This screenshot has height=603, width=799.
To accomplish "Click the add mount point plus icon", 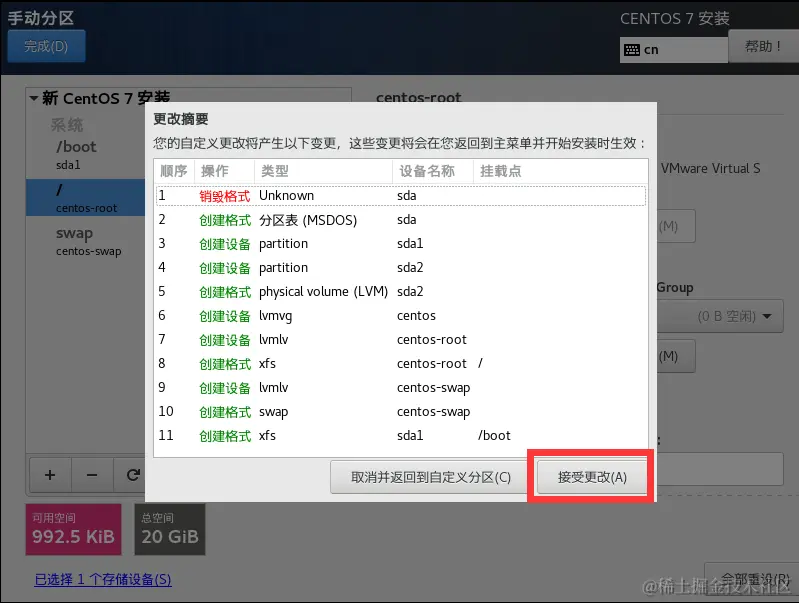I will (50, 475).
